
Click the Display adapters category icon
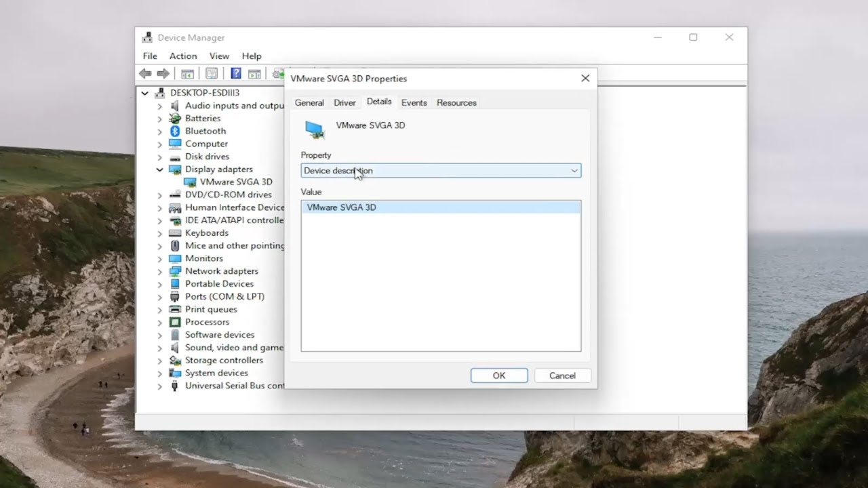[175, 169]
